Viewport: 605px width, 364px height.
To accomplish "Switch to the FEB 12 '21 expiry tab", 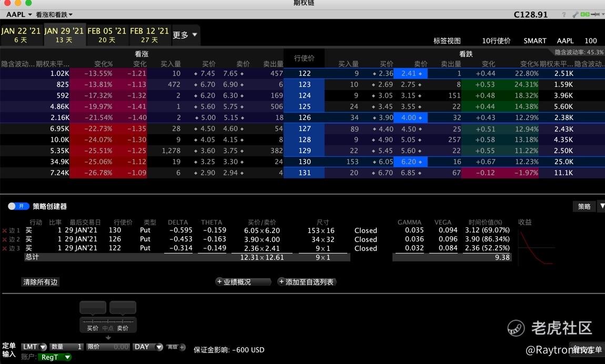I will click(149, 35).
